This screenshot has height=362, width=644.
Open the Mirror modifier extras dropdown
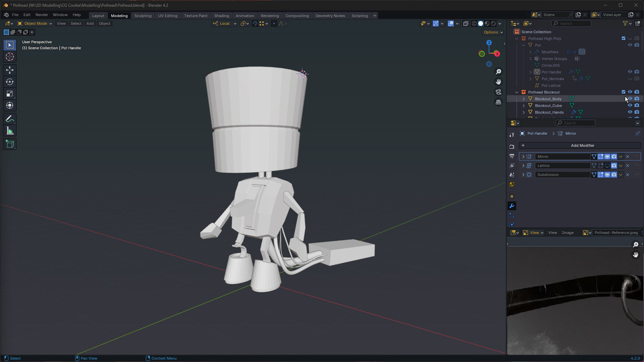coord(620,156)
